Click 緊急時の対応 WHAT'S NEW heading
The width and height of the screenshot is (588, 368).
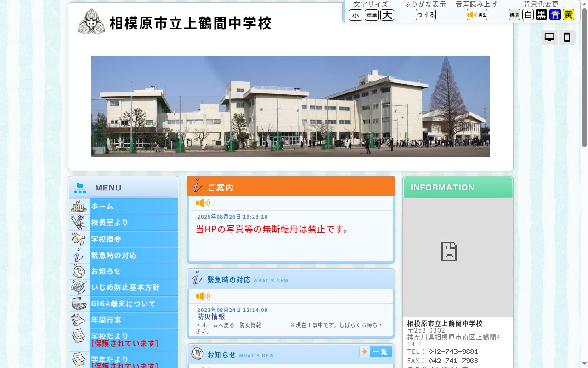248,280
